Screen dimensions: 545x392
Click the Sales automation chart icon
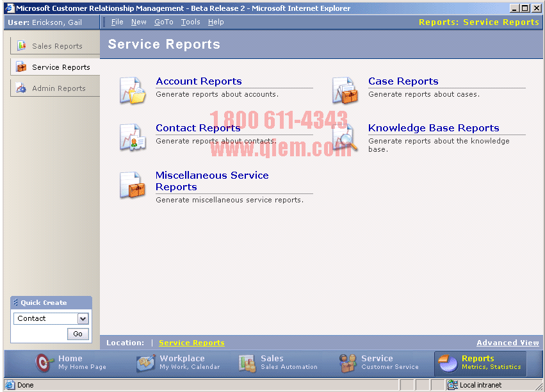click(x=247, y=363)
